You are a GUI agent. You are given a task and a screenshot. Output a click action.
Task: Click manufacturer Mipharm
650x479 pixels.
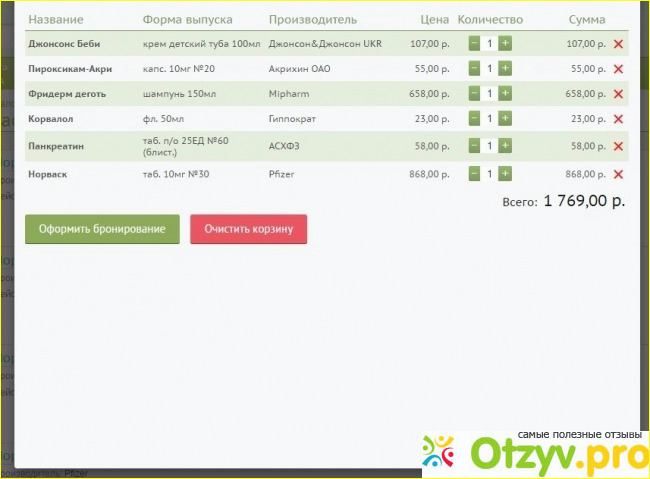289,94
